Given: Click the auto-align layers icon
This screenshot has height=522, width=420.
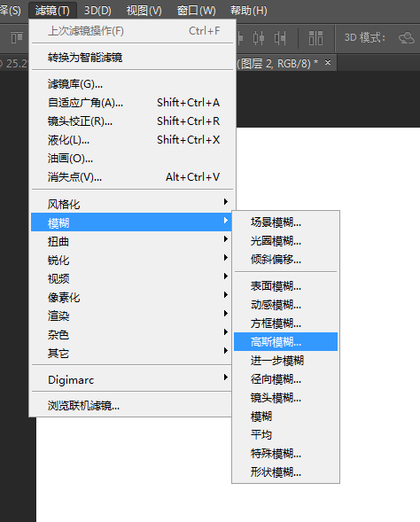Looking at the screenshot, I should click(315, 38).
